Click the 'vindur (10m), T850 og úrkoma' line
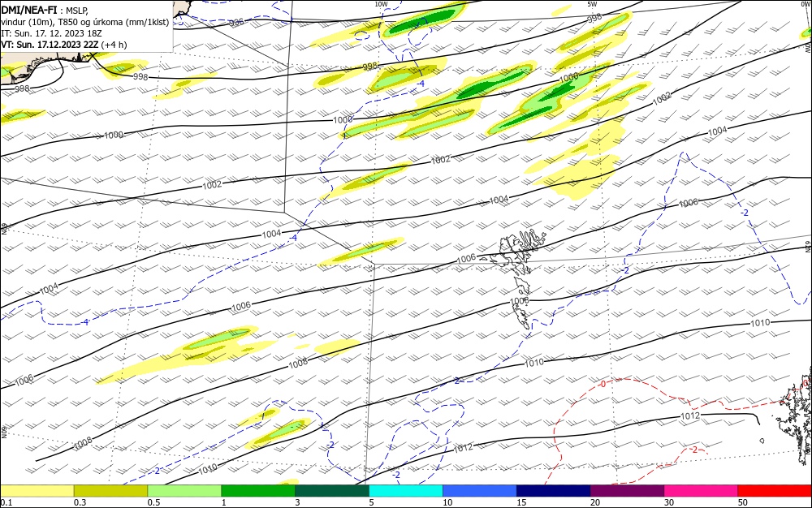 coord(85,22)
